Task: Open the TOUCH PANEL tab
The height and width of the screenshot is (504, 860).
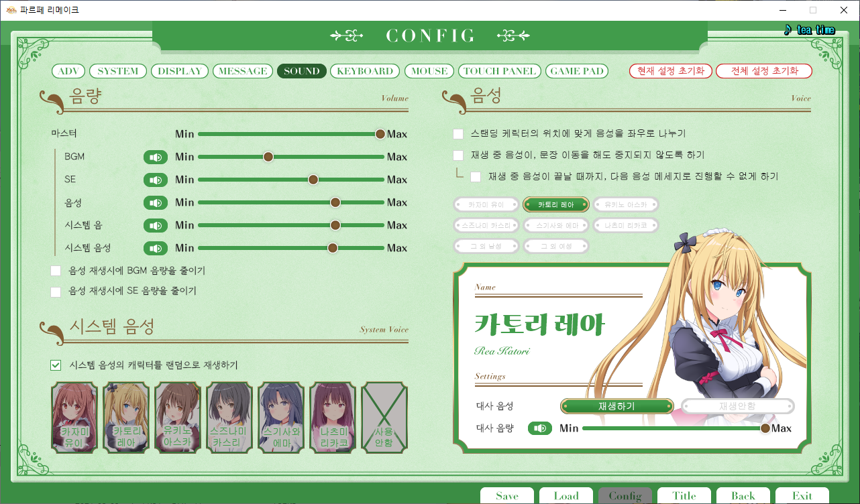Action: [x=500, y=71]
